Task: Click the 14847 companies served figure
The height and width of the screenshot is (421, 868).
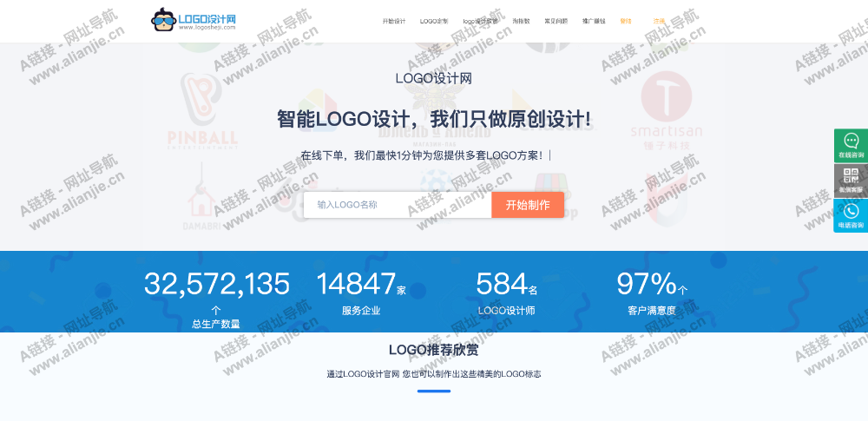Action: click(356, 284)
